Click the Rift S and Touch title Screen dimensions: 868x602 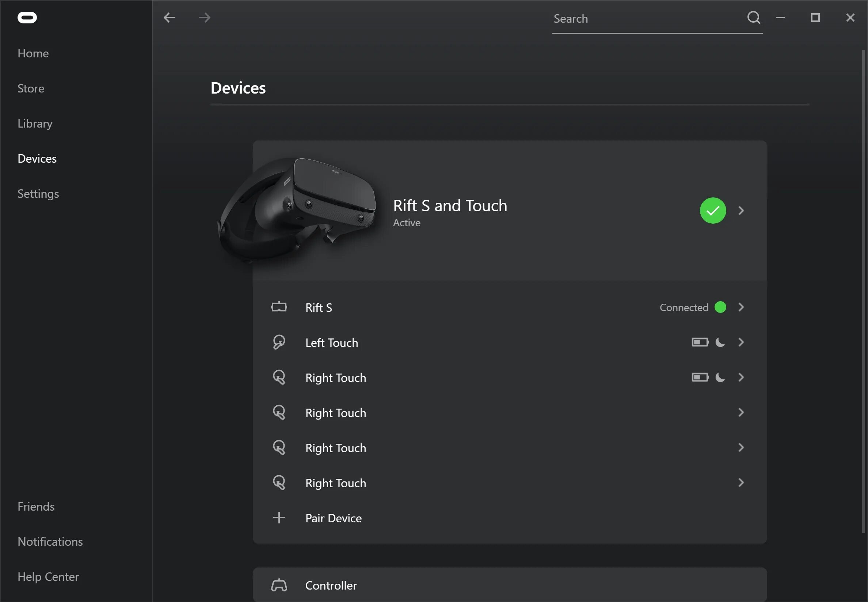pos(450,205)
